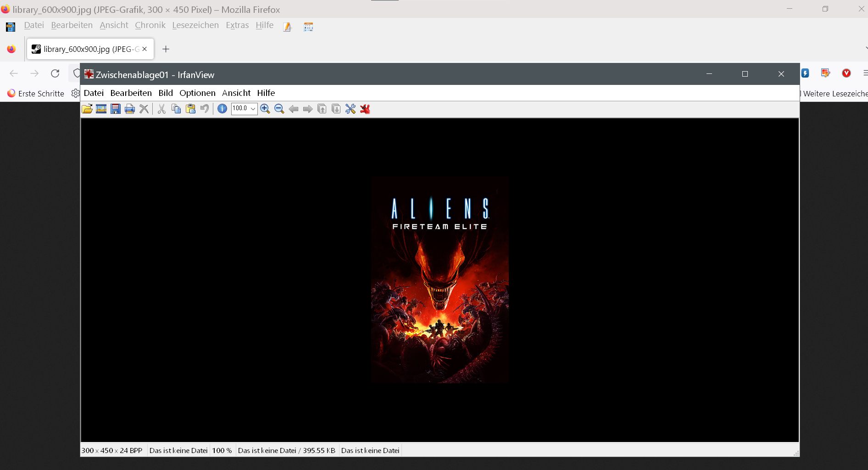The image size is (868, 470).
Task: Click the Print icon in IrfanView toolbar
Action: [130, 109]
